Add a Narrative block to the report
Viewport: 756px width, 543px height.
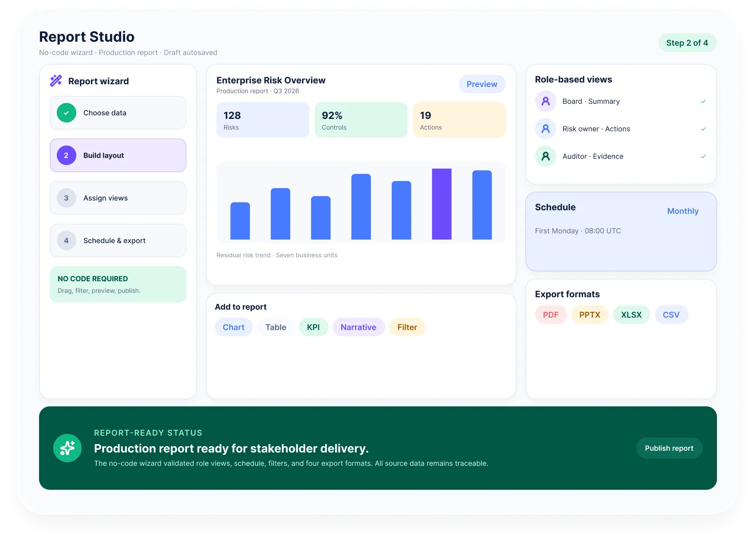[358, 327]
